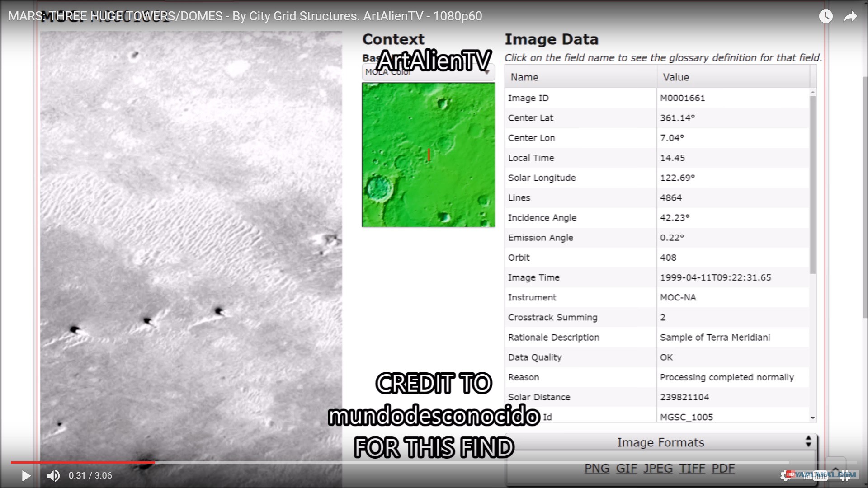The height and width of the screenshot is (488, 868).
Task: Open video on YouTube via logo
Action: point(815,475)
